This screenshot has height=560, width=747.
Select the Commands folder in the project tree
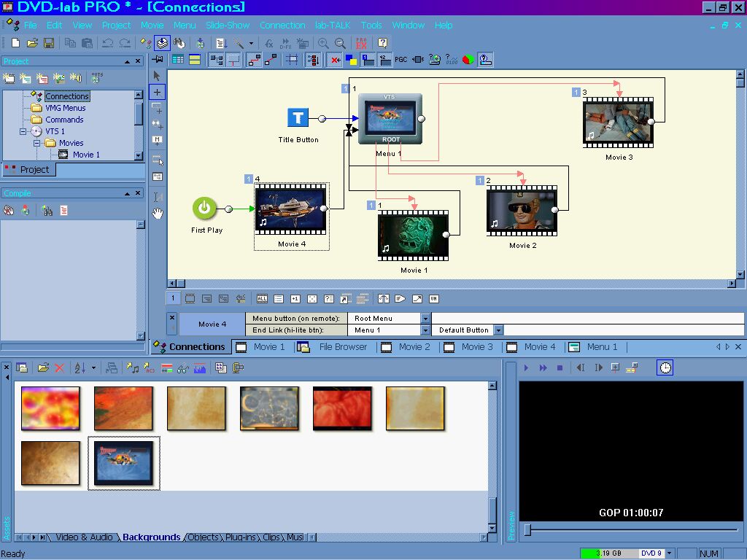[64, 120]
